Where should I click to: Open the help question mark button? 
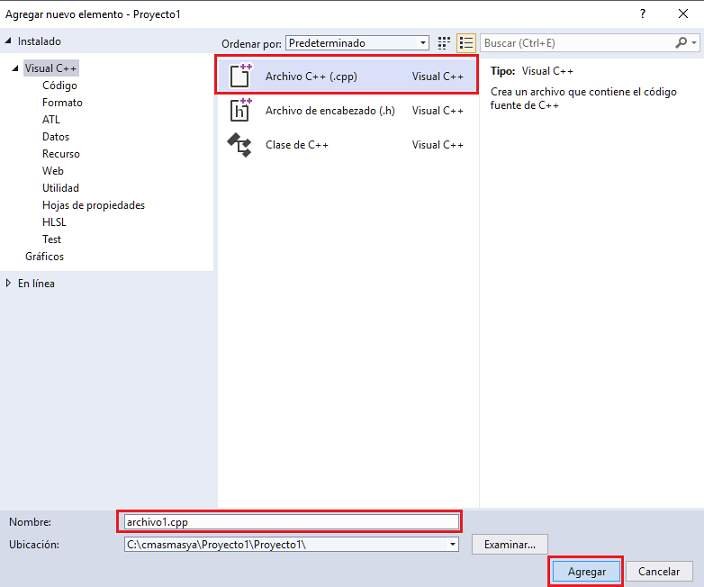pos(629,14)
